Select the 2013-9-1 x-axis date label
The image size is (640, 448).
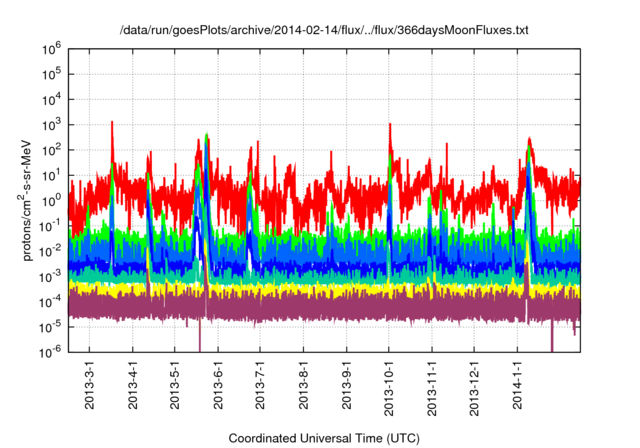[346, 389]
